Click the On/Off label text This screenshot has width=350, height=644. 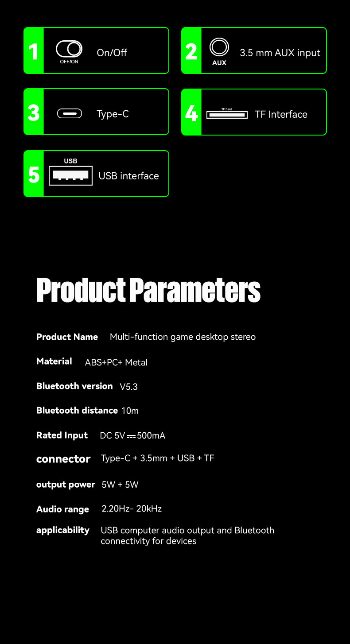pyautogui.click(x=112, y=53)
